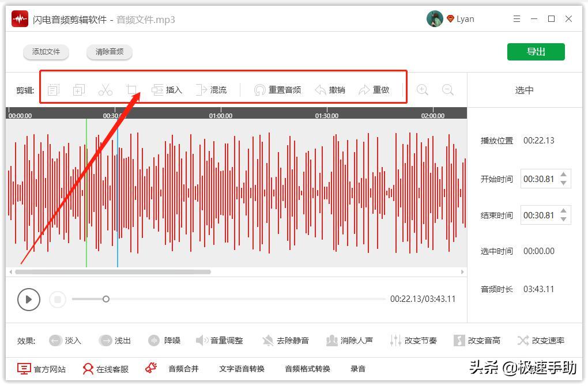Select the trim tool in edit toolbar
The width and height of the screenshot is (588, 386).
[x=132, y=89]
